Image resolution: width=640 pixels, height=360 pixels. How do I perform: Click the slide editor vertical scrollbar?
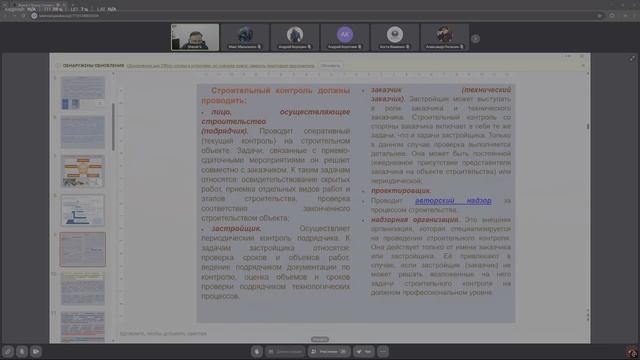coord(588,127)
